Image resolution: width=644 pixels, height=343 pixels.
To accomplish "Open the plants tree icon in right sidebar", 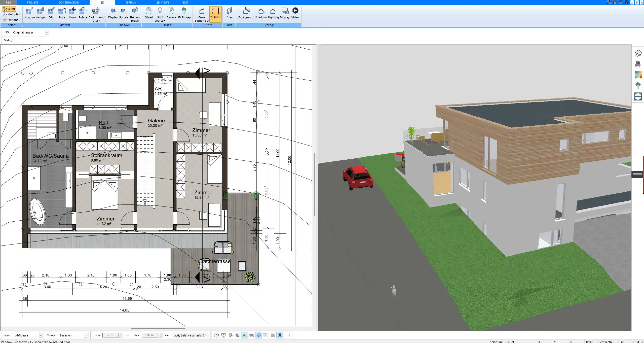I will pyautogui.click(x=638, y=86).
